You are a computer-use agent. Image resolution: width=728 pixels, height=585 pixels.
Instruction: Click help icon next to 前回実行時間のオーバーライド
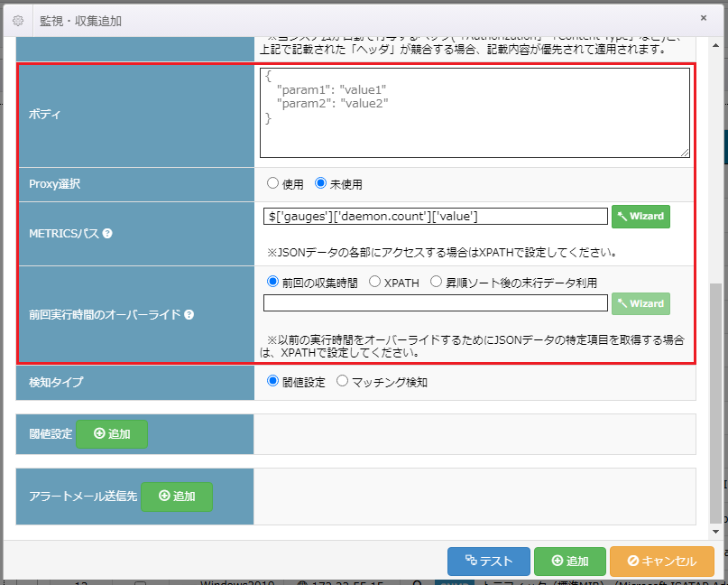pos(189,315)
